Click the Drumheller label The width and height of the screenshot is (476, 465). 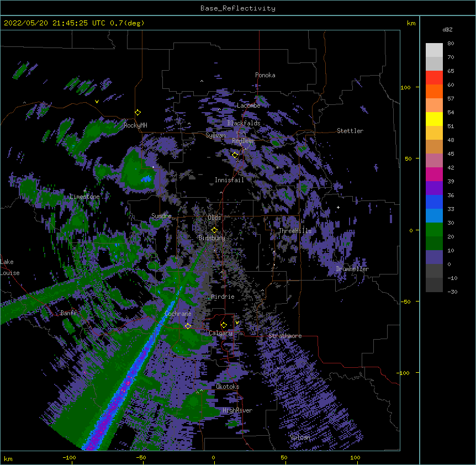(352, 269)
